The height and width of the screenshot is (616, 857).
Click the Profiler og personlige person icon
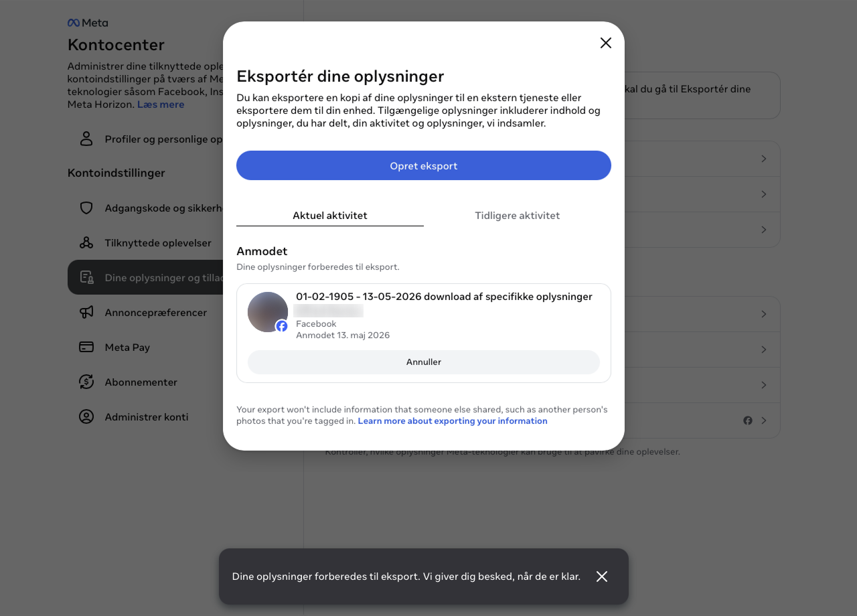click(86, 139)
